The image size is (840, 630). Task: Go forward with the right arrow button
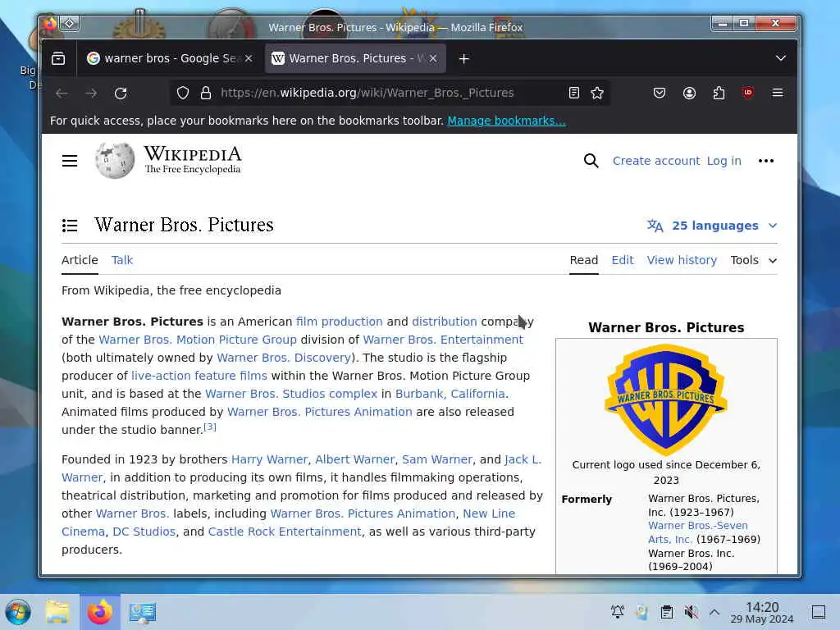(x=91, y=94)
